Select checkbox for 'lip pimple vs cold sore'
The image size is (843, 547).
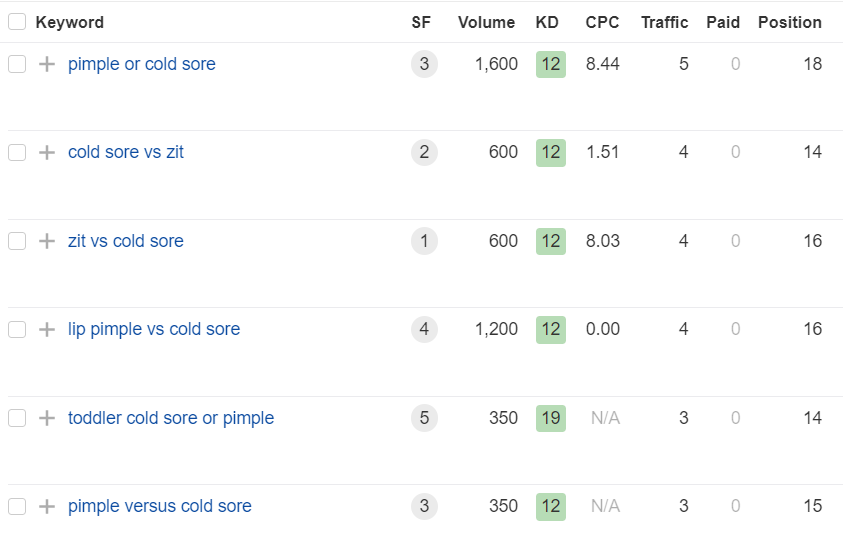click(x=17, y=330)
